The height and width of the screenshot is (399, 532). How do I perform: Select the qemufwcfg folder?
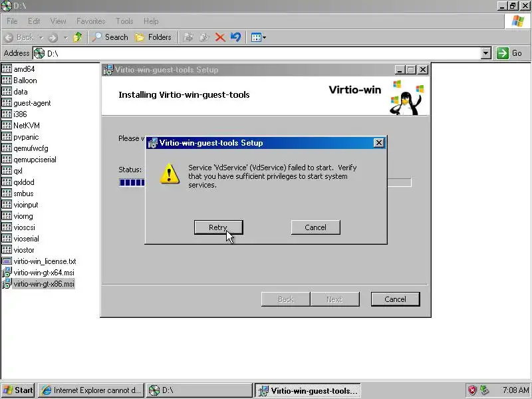[x=25, y=148]
